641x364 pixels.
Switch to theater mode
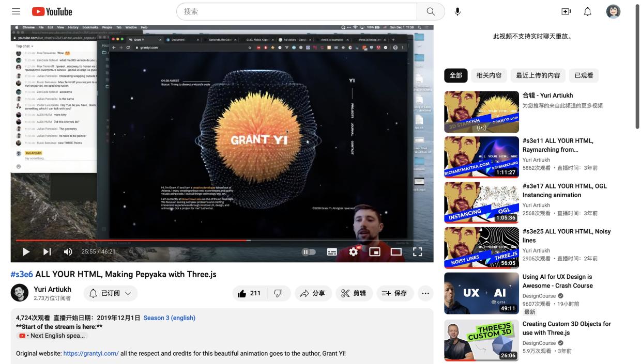[x=396, y=251]
